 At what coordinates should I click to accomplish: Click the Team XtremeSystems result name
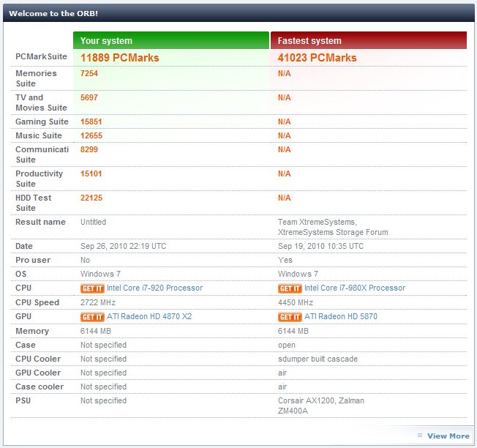333,227
